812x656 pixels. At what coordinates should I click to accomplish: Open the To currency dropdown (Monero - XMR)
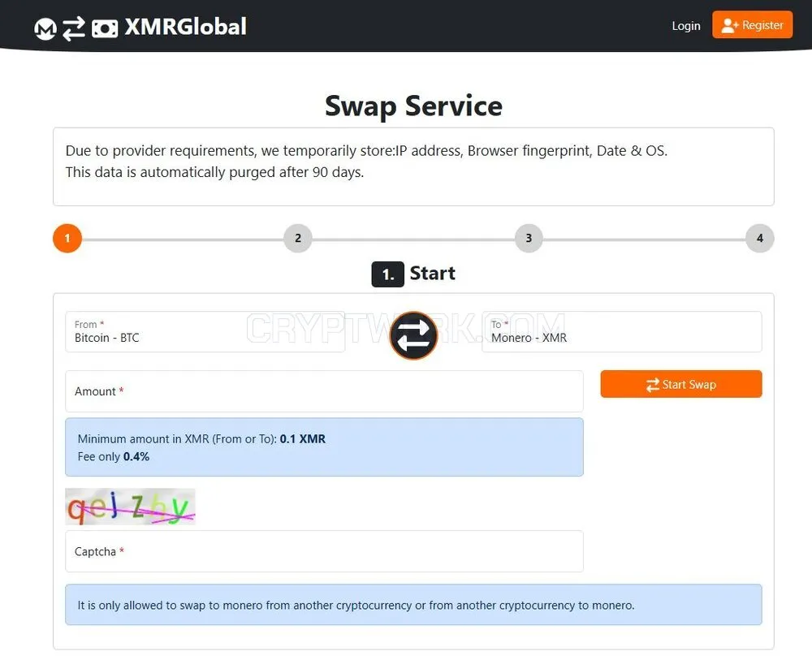(621, 332)
